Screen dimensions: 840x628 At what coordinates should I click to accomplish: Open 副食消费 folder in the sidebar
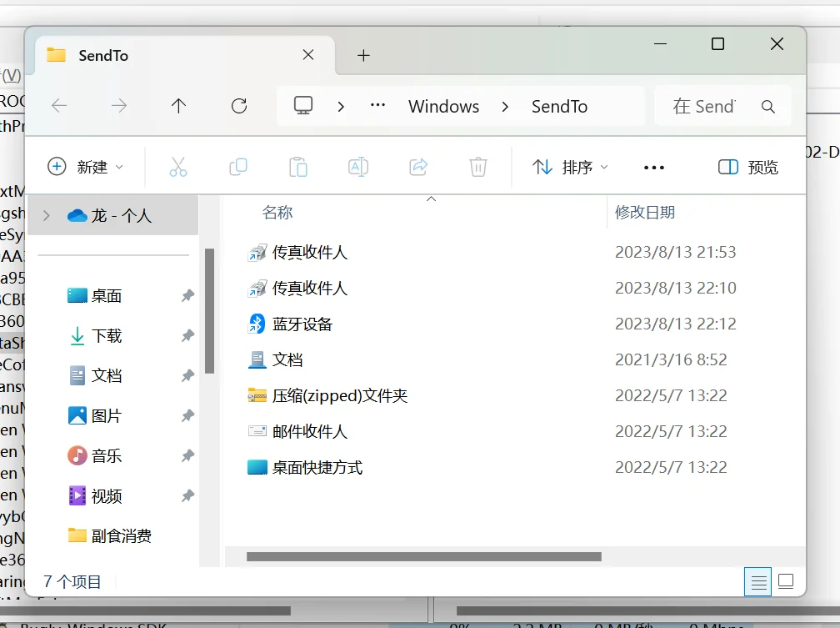pyautogui.click(x=109, y=535)
